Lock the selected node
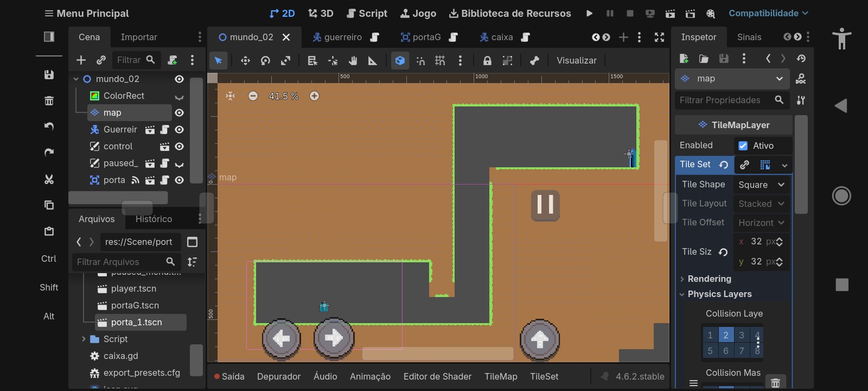868x391 pixels. tap(487, 60)
